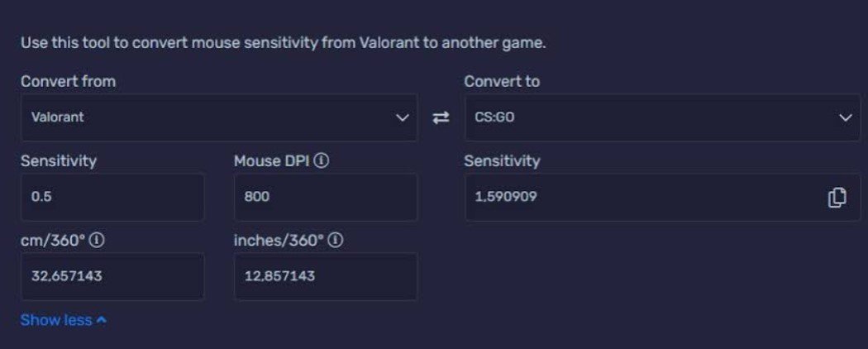Open the Convert to CS:GO dropdown
This screenshot has width=868, height=349.
(663, 117)
